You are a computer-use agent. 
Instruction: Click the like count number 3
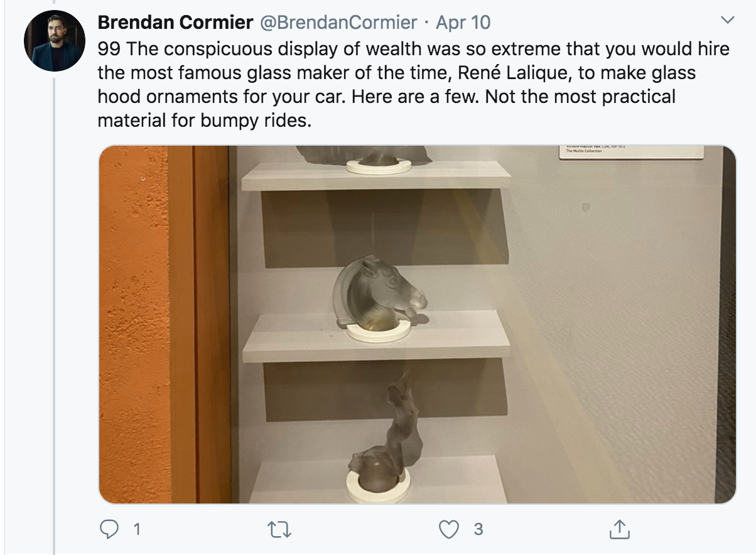pyautogui.click(x=478, y=529)
